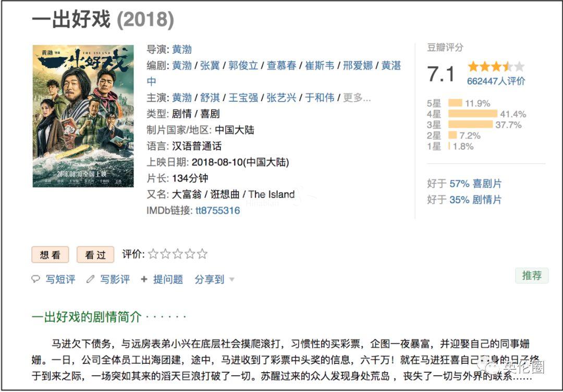
Task: Rate the movie with the first empty star
Action: coord(153,254)
